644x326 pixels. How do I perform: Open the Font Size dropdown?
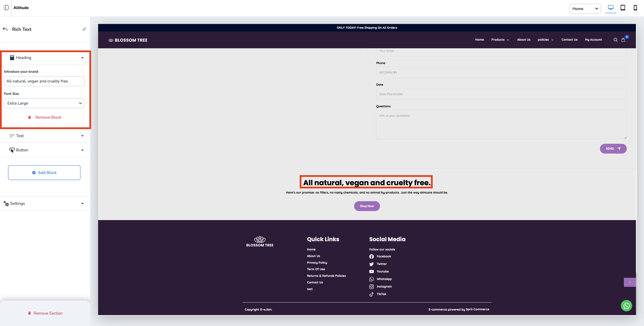[x=44, y=103]
